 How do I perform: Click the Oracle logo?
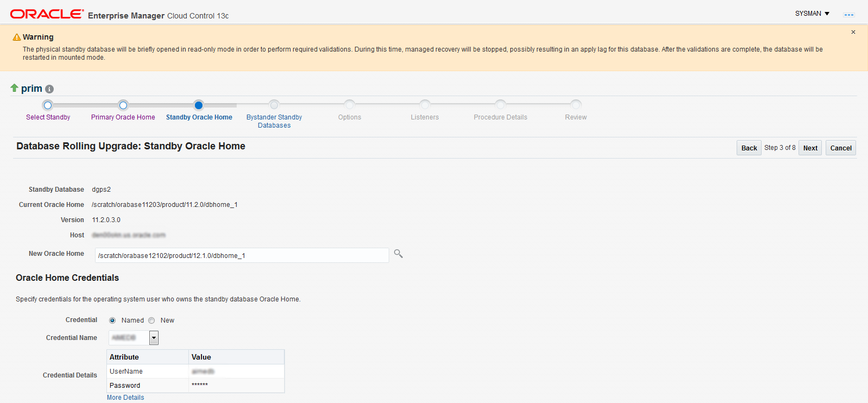[x=47, y=14]
